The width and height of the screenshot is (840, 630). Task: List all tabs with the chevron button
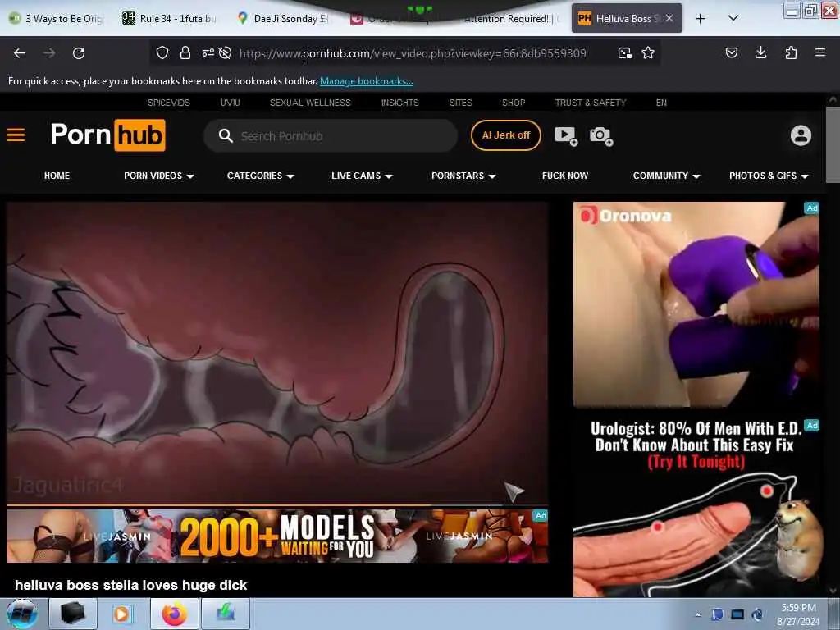[x=733, y=18]
